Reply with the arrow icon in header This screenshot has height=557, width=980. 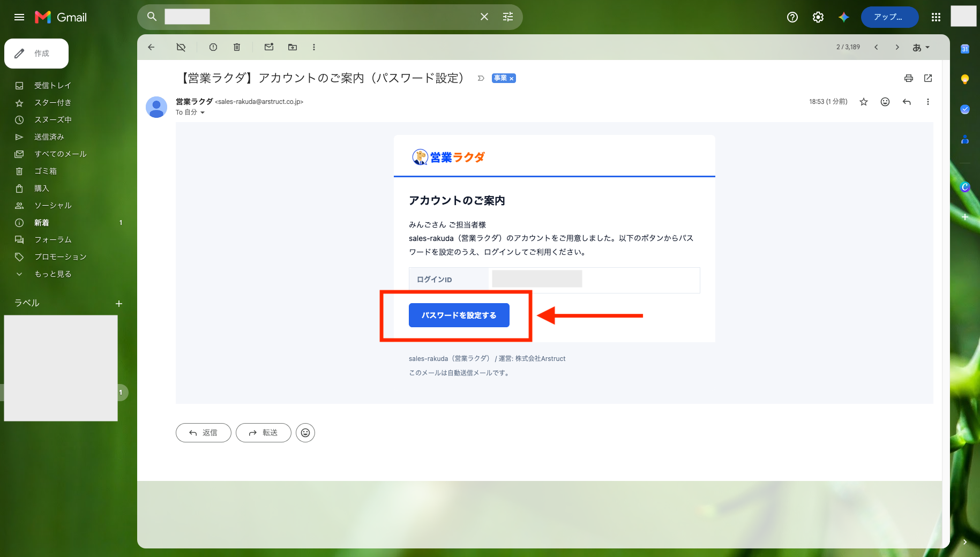(907, 102)
